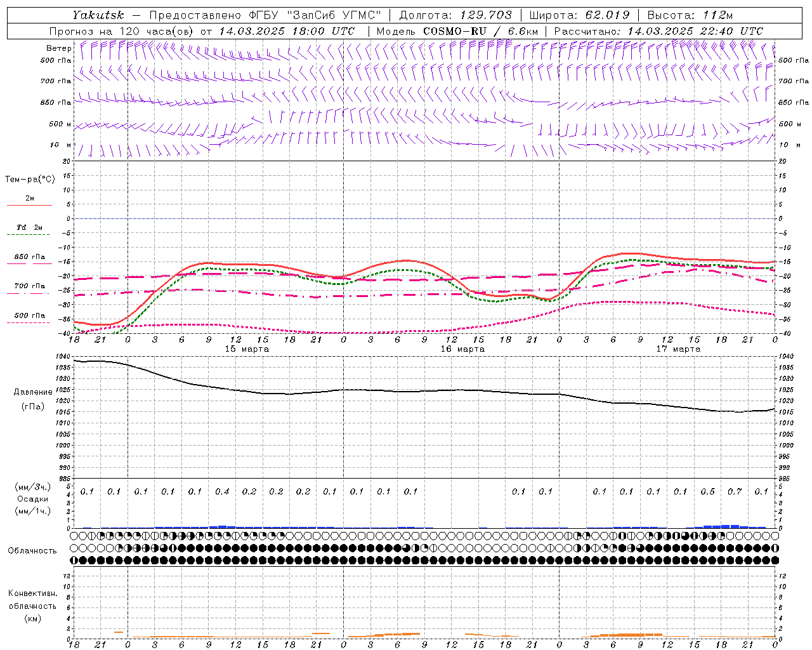The width and height of the screenshot is (812, 650).
Task: Click the 850 гПа wind row label on left
Action: [x=56, y=102]
